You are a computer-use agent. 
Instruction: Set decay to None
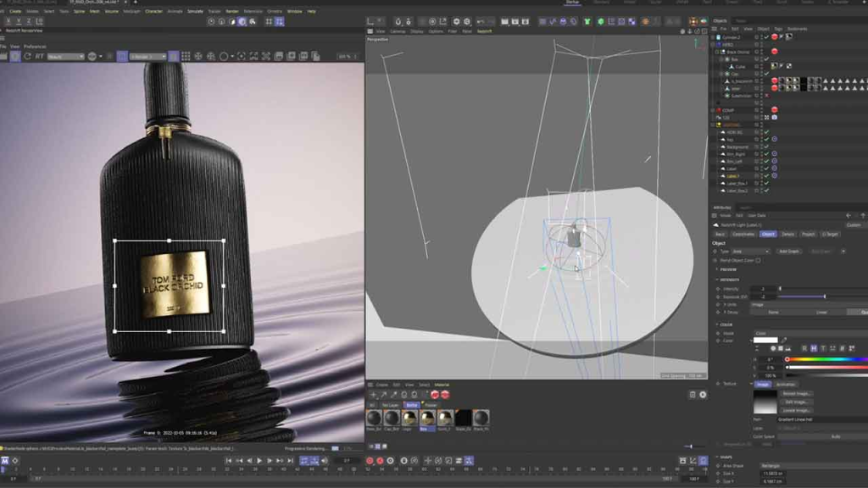point(773,312)
